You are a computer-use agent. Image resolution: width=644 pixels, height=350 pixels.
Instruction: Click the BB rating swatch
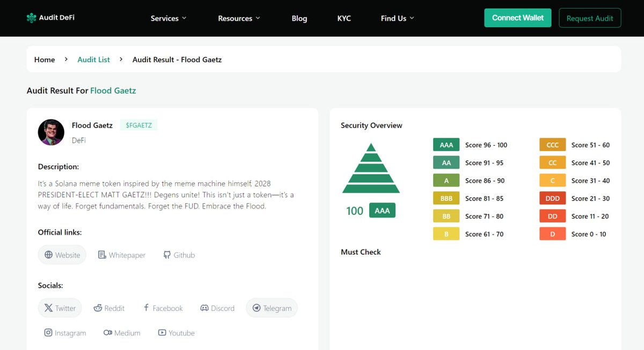(x=447, y=217)
